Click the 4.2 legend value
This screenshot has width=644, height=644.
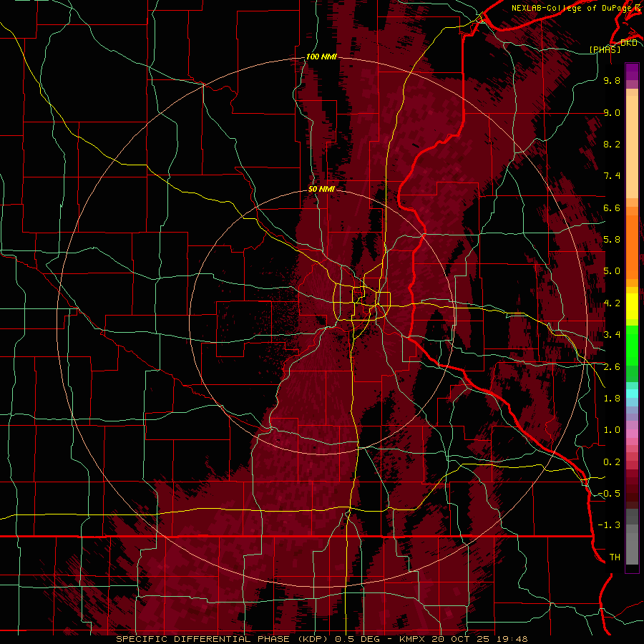[x=612, y=303]
